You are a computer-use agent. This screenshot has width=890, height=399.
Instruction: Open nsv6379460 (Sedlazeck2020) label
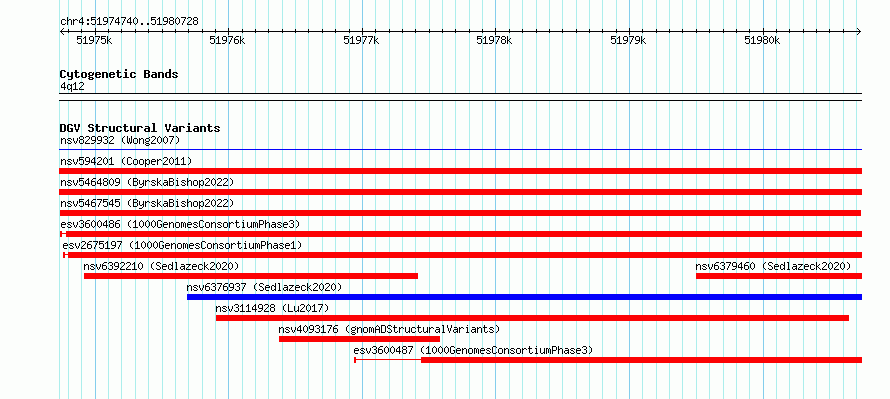coord(773,266)
